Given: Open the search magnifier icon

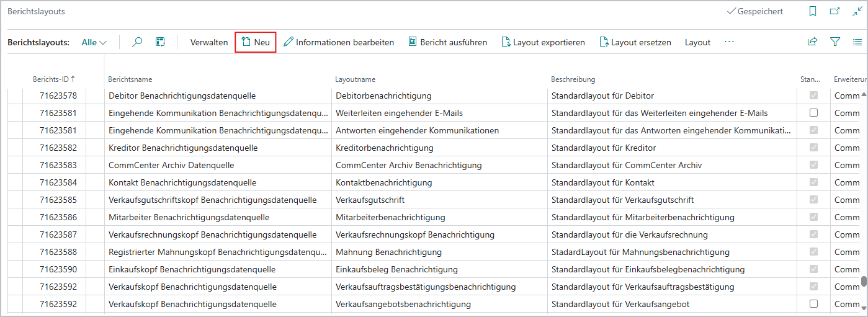Looking at the screenshot, I should pos(138,42).
